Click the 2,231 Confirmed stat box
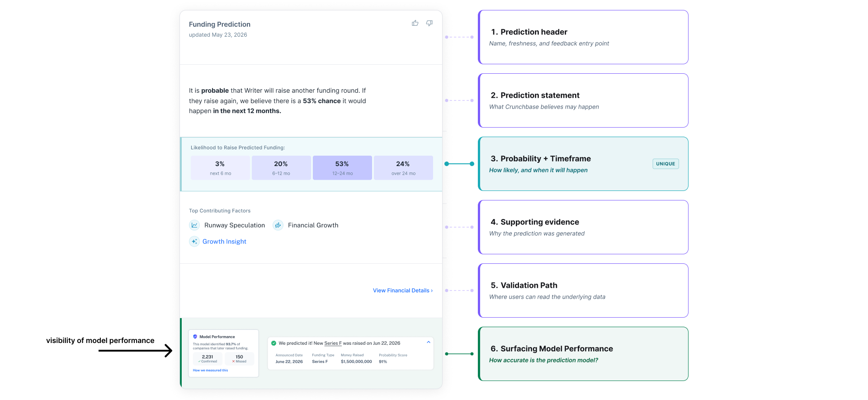 click(208, 359)
